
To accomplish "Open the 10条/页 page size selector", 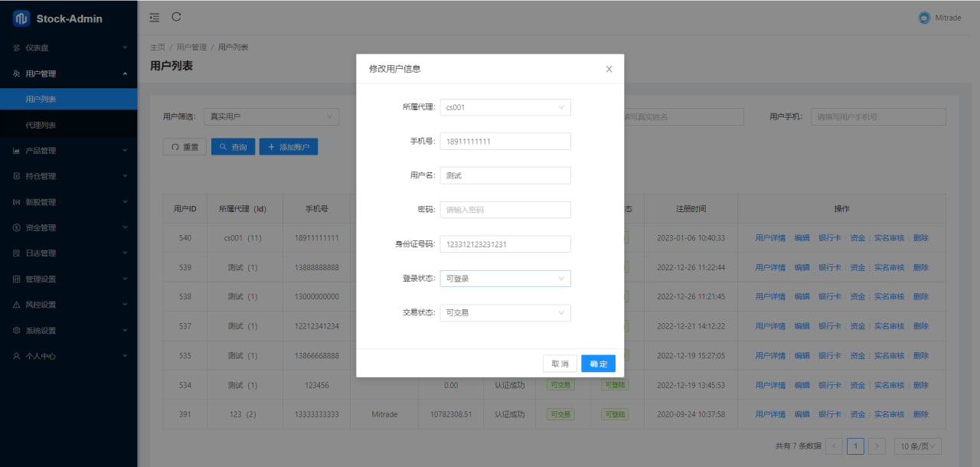I will pos(918,446).
